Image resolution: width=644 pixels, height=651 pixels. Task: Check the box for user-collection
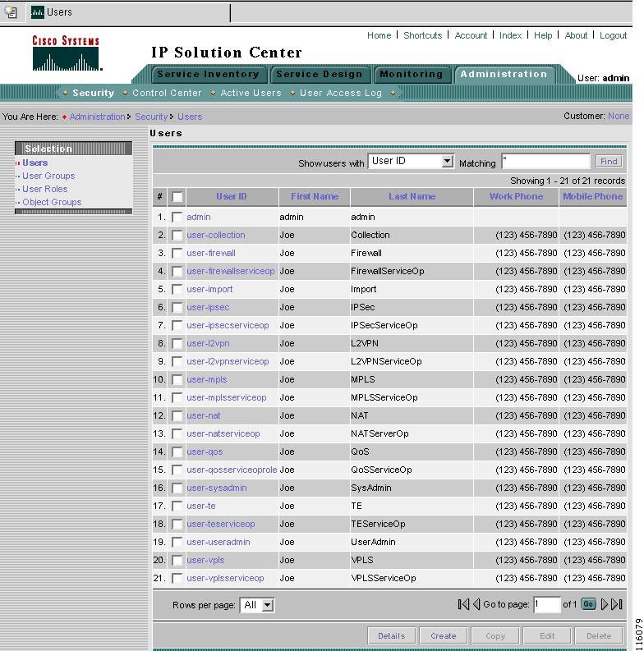tap(177, 235)
